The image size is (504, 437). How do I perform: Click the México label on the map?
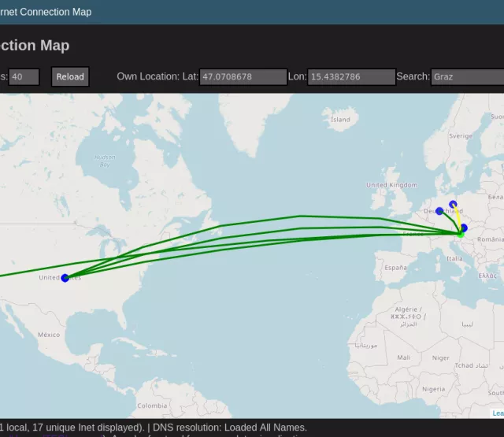click(x=48, y=335)
